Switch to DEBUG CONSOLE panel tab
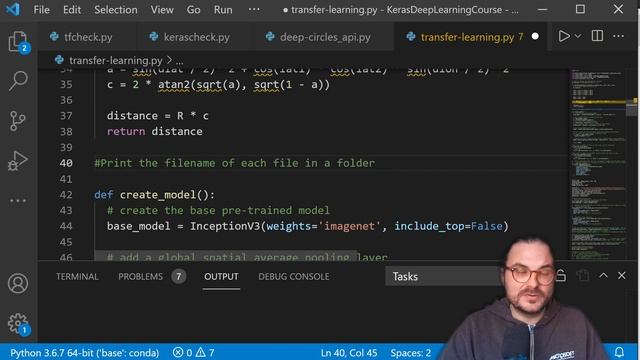This screenshot has width=640, height=360. point(293,276)
